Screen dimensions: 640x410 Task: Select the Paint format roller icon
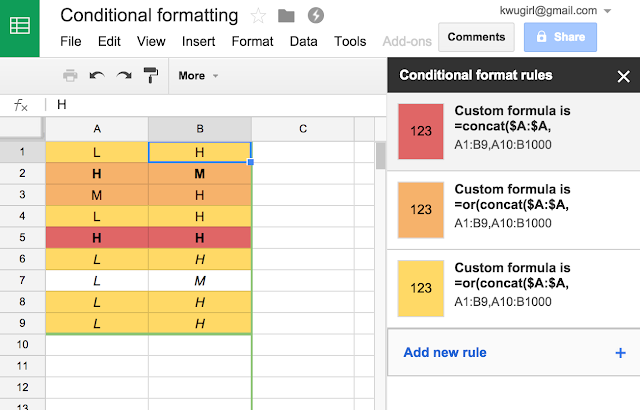pyautogui.click(x=151, y=75)
